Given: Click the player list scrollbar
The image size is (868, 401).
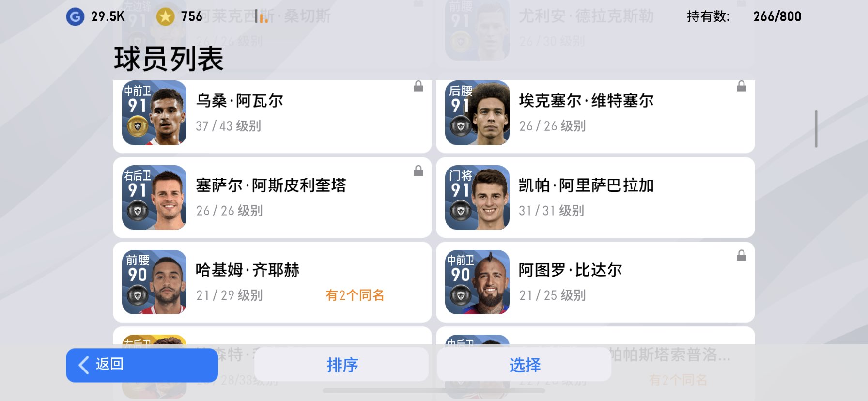Looking at the screenshot, I should tap(816, 129).
